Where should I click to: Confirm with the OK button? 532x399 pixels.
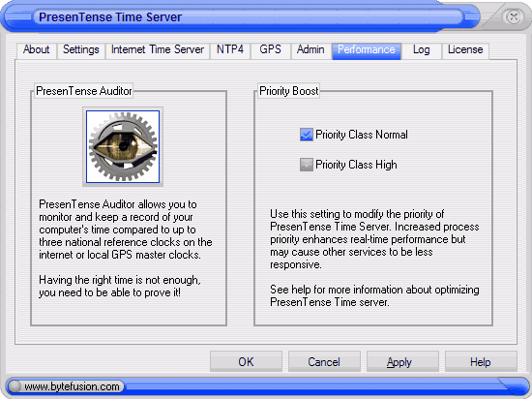(x=246, y=361)
